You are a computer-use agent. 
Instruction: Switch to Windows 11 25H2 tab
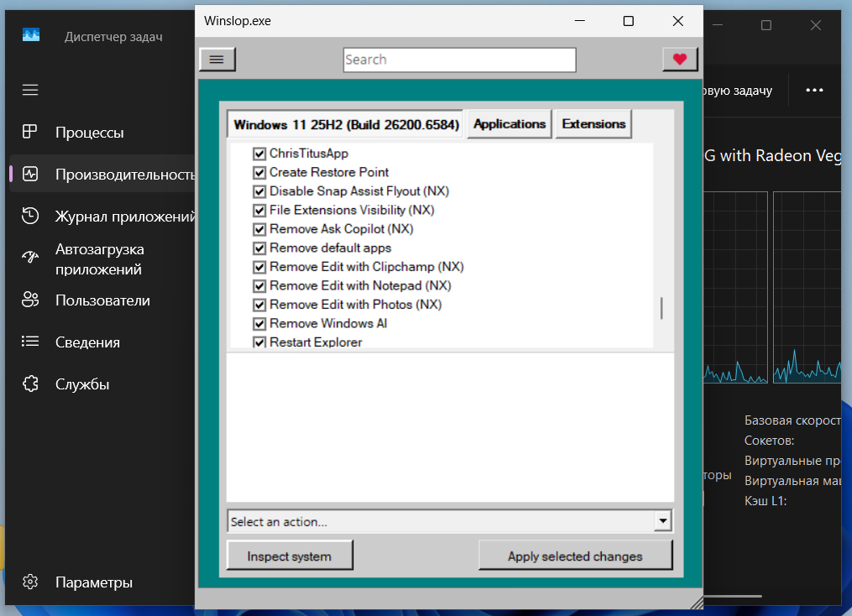[346, 124]
